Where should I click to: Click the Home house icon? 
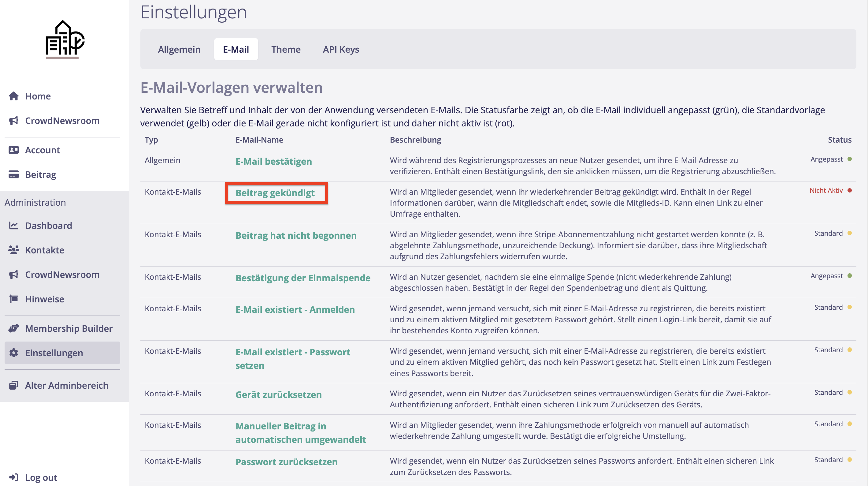click(x=13, y=96)
